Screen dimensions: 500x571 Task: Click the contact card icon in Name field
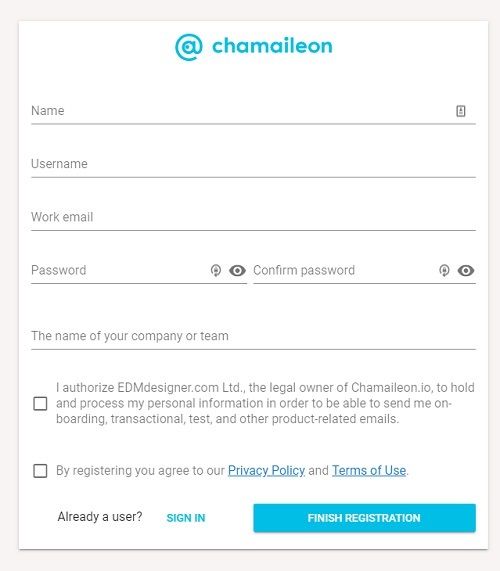click(x=461, y=111)
